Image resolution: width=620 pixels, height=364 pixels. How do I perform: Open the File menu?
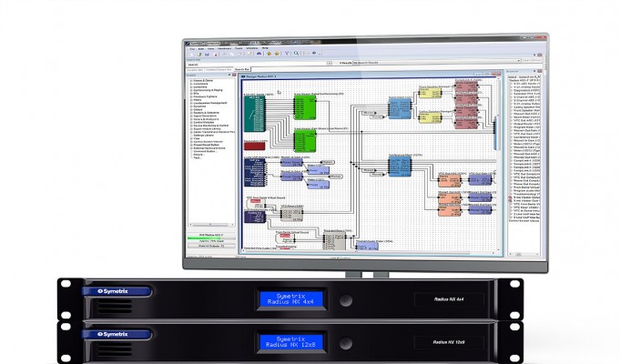tap(192, 48)
